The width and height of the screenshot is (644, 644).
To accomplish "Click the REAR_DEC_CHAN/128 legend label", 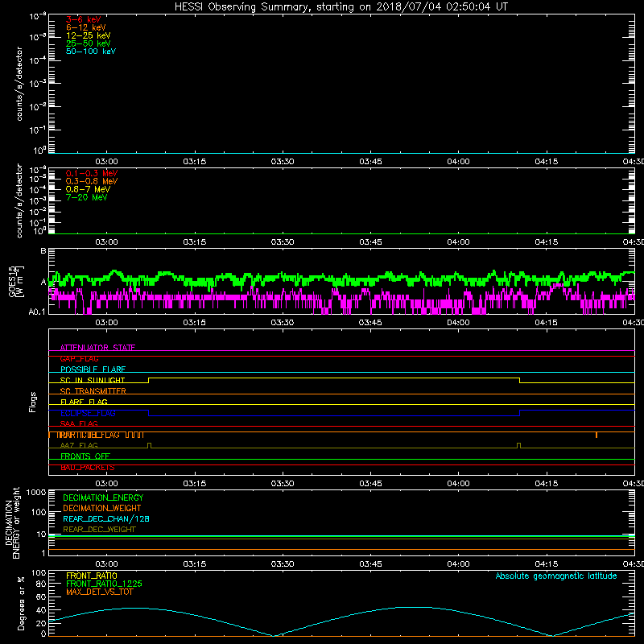I will (106, 518).
